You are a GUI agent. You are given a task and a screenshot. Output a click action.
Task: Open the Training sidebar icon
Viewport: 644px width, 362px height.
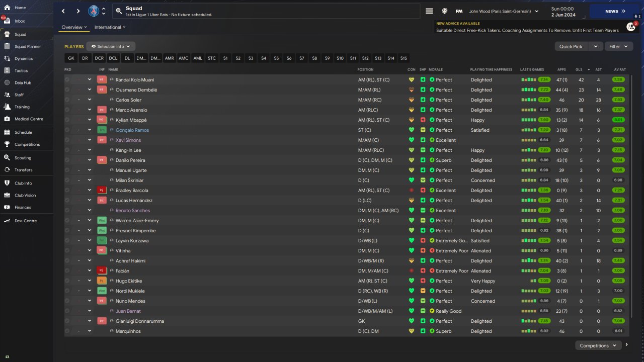coord(7,107)
